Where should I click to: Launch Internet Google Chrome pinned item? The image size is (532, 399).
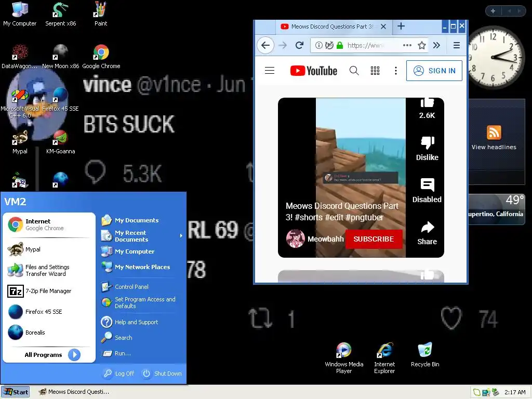[49, 224]
